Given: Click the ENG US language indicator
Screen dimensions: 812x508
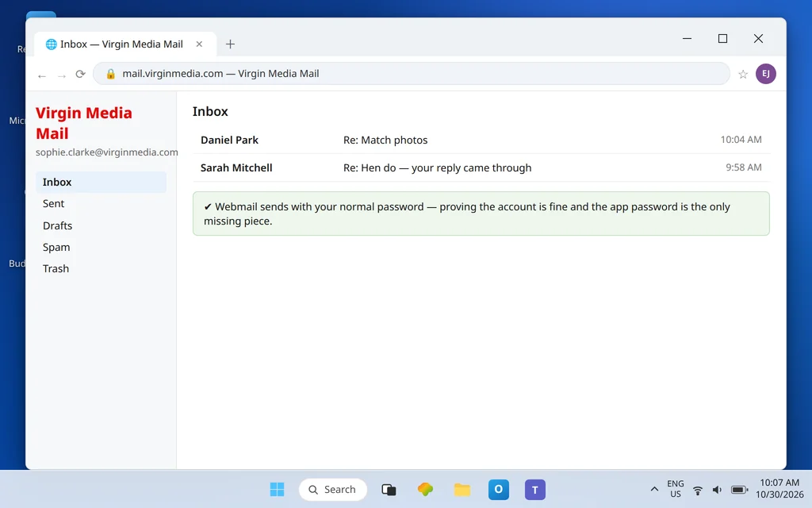Looking at the screenshot, I should point(676,489).
